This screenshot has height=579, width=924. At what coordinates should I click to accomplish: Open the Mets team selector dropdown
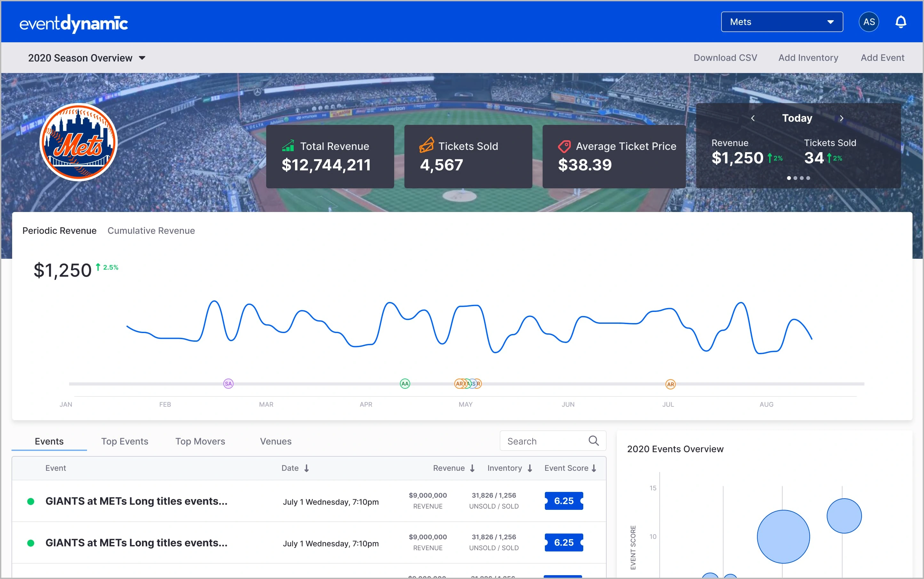point(781,21)
